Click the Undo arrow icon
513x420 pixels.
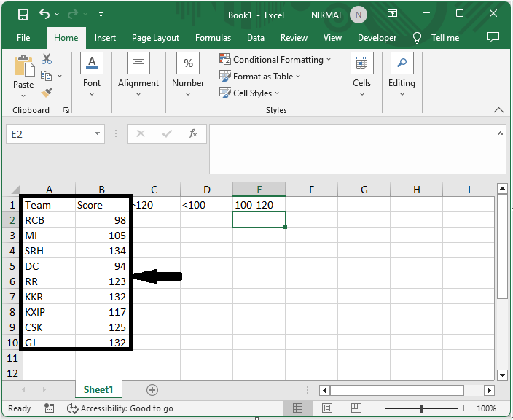coord(44,14)
